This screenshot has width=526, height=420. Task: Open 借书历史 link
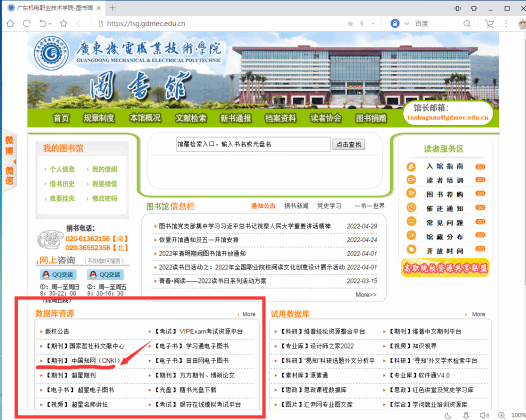click(62, 184)
